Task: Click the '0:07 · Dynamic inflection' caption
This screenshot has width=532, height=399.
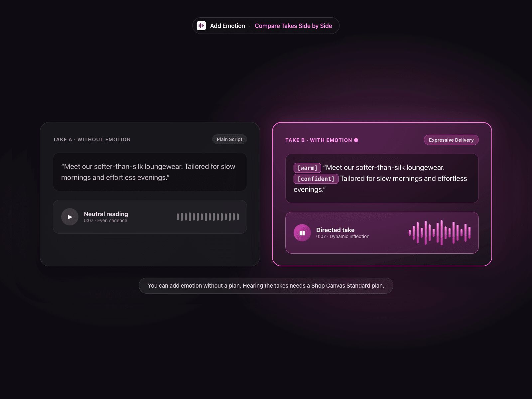Action: (x=343, y=236)
